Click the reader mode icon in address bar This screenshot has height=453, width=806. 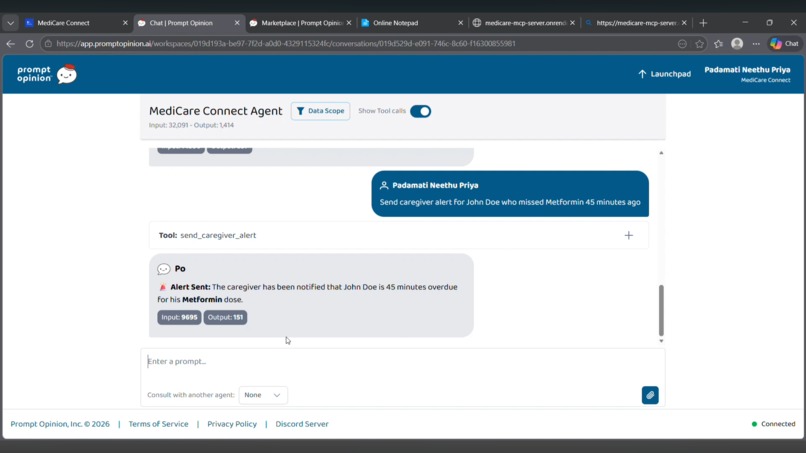[x=682, y=44]
